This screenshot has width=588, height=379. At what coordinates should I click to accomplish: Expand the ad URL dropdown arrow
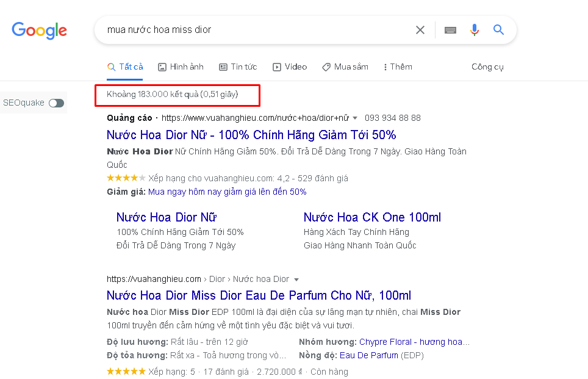pyautogui.click(x=355, y=118)
